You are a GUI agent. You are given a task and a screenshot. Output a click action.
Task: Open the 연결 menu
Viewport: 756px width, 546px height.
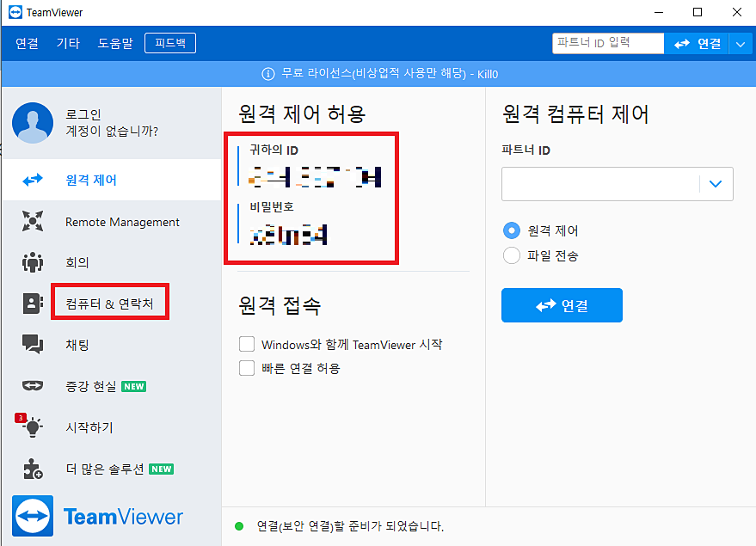27,43
